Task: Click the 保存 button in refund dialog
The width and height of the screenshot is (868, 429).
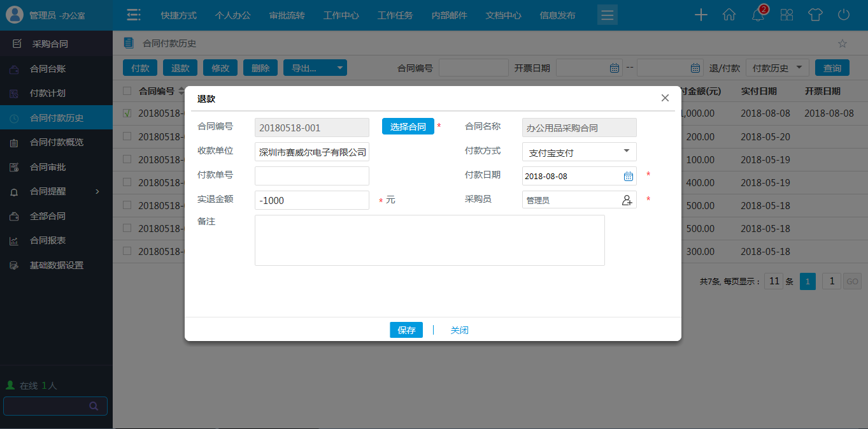Action: 406,330
